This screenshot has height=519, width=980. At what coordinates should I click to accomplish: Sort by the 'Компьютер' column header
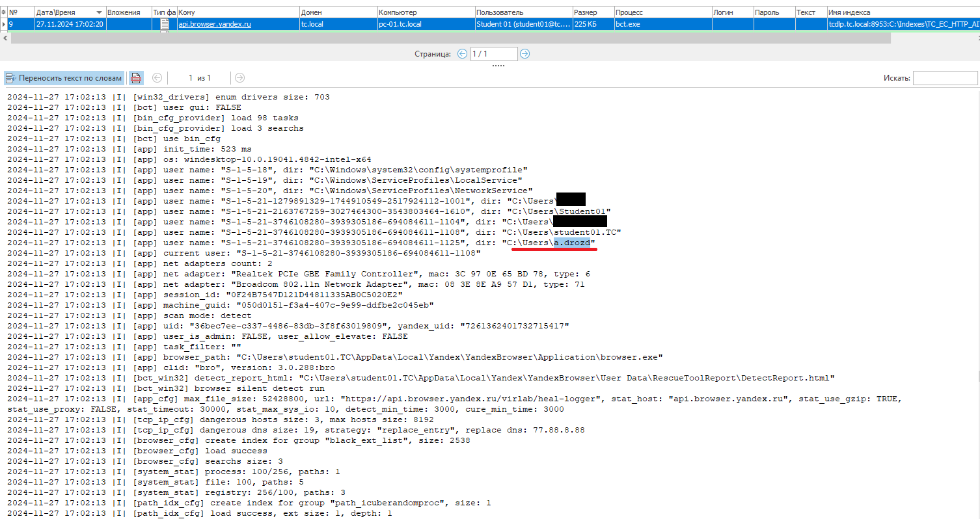[x=426, y=12]
